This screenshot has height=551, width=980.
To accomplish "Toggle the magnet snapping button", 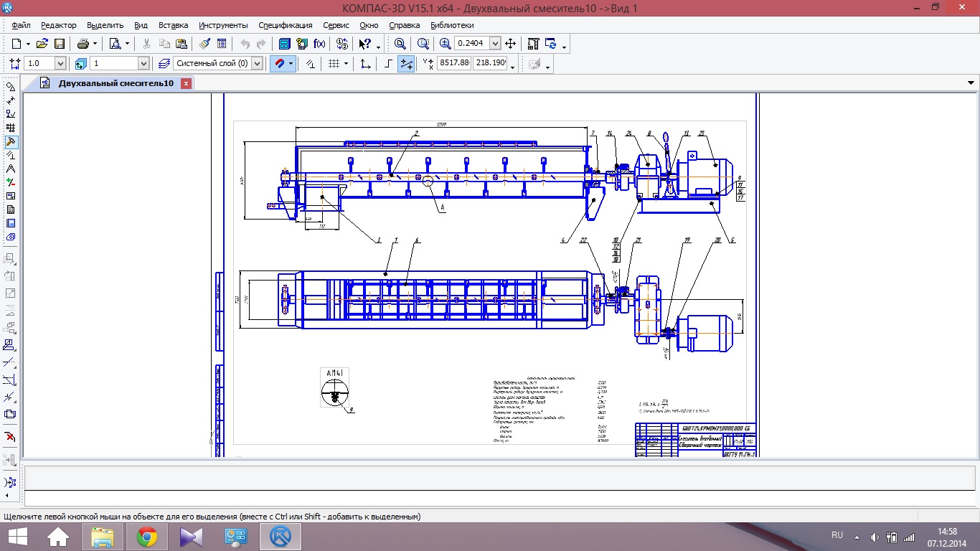I will coord(278,64).
